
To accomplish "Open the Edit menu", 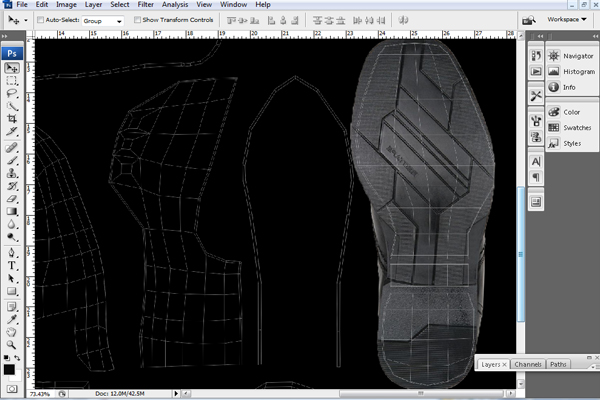I will point(42,5).
